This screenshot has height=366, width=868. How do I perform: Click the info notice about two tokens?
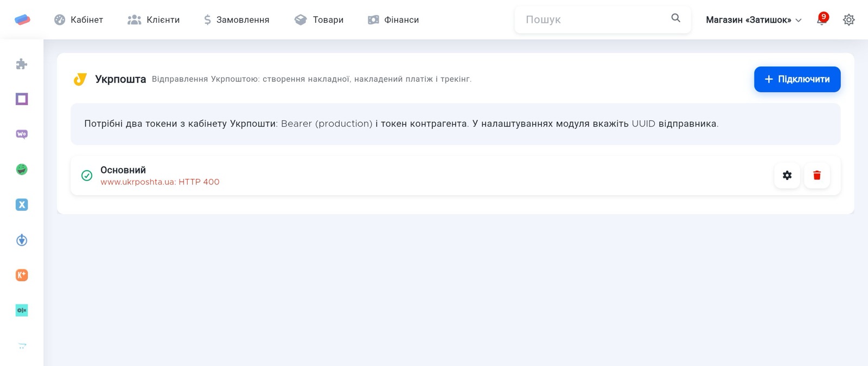pyautogui.click(x=455, y=124)
